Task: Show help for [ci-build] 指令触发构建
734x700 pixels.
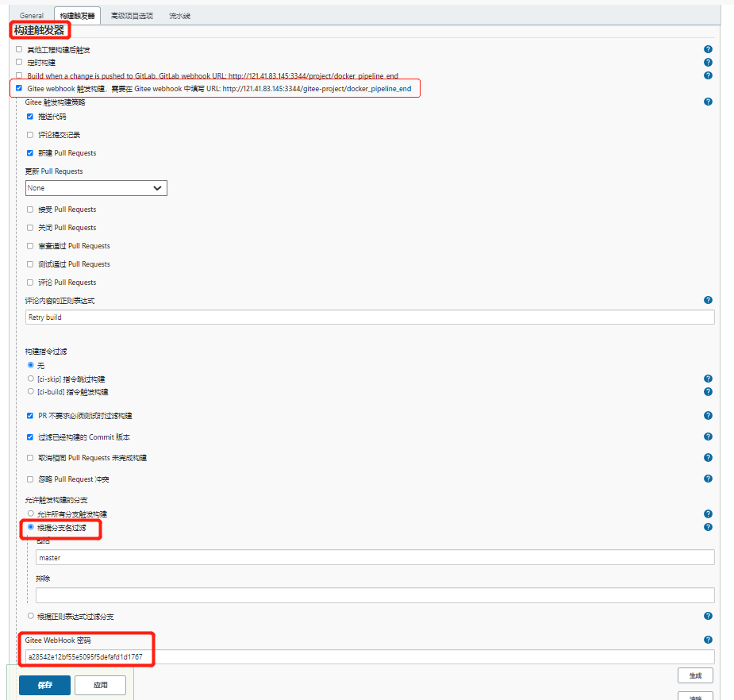Action: [708, 392]
